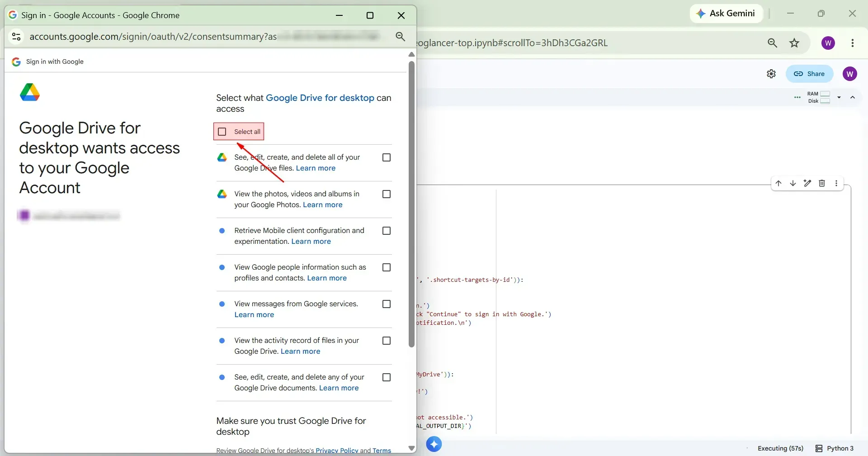Click the Colab URL in address bar
Viewport: 868px width, 456px height.
[513, 43]
